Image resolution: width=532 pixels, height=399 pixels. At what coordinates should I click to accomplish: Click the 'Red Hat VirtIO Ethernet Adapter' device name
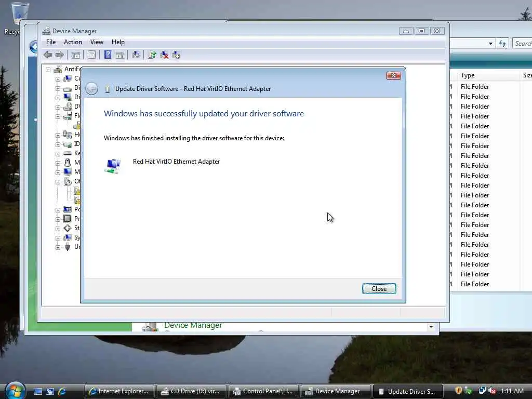177,162
